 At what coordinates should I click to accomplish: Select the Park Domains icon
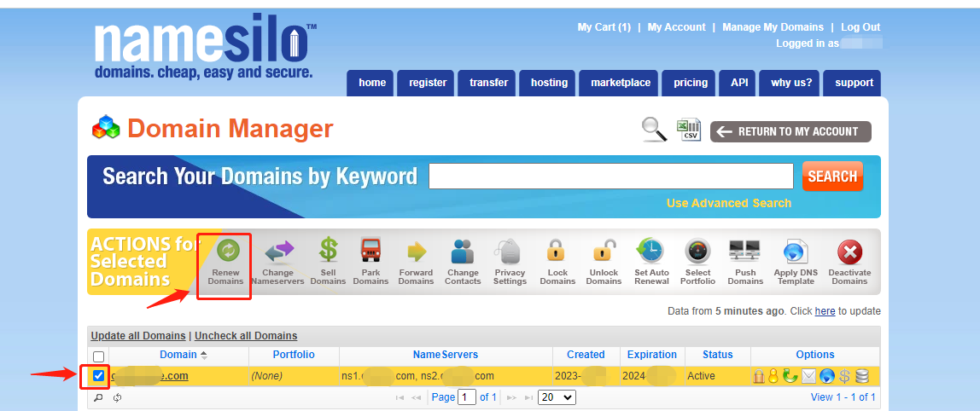370,252
